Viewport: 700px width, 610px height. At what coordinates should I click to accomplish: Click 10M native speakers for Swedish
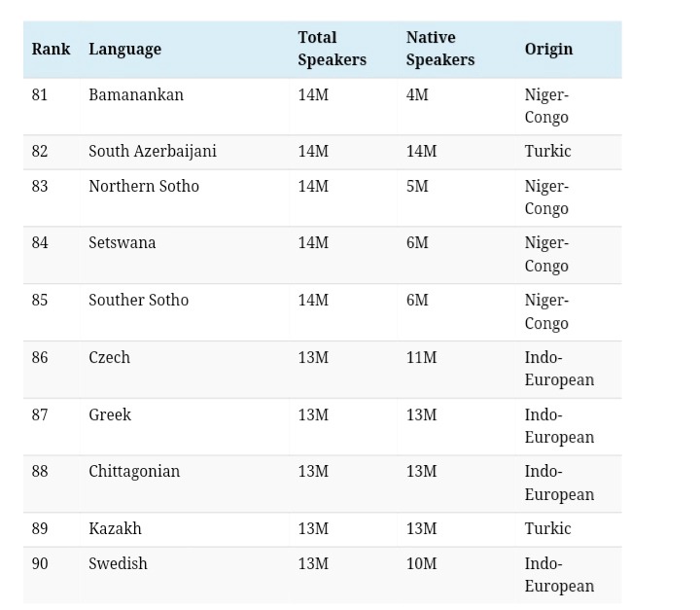click(x=421, y=563)
